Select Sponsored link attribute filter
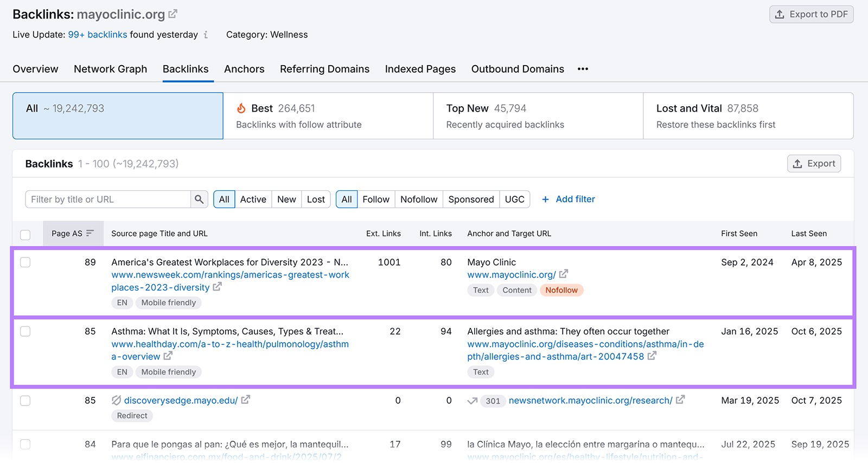 coord(471,200)
